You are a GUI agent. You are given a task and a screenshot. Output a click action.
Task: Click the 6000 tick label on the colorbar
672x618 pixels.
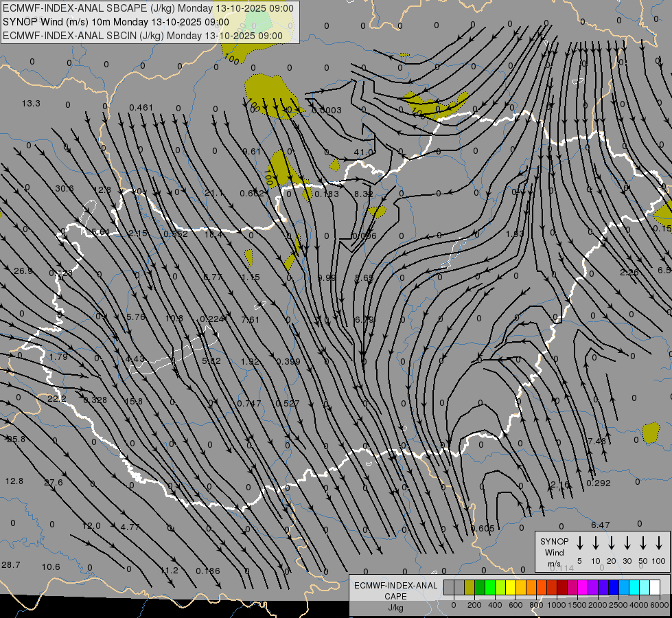click(659, 605)
